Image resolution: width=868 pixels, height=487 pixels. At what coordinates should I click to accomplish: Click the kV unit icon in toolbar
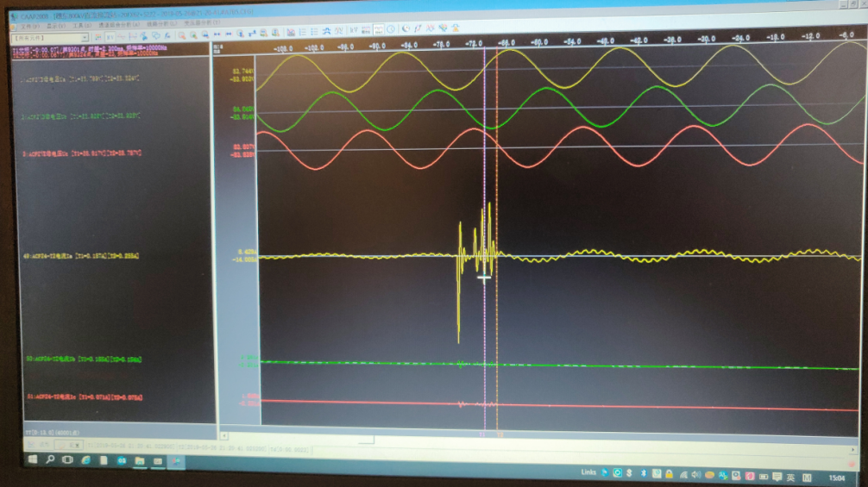click(355, 29)
